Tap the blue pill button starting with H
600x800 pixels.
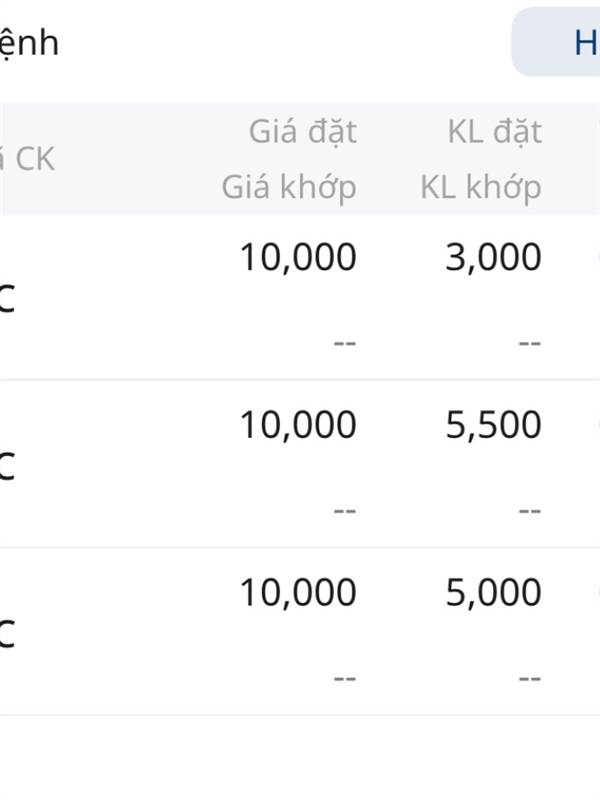point(556,42)
